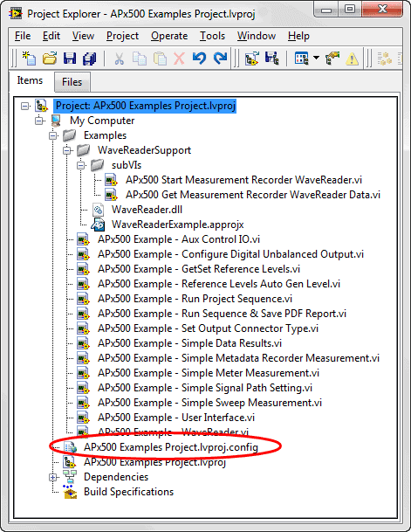Click the Open file folder icon
Screen dimensions: 411x532
point(50,59)
